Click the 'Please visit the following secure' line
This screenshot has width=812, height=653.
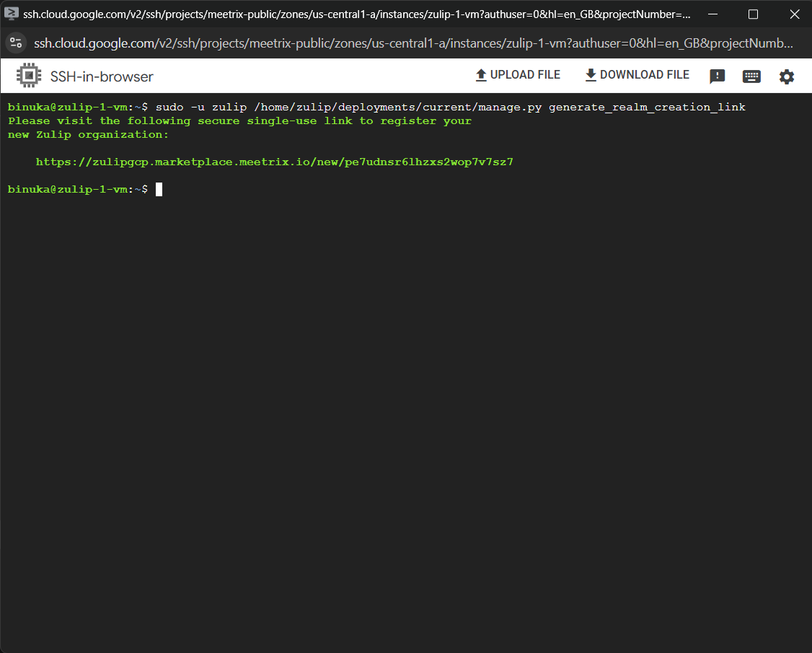pyautogui.click(x=239, y=120)
